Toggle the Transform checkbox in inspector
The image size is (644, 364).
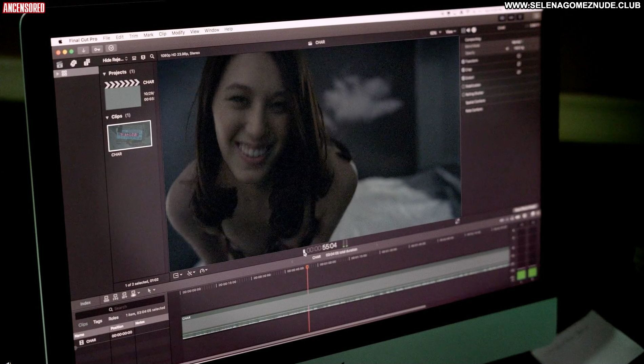[463, 62]
